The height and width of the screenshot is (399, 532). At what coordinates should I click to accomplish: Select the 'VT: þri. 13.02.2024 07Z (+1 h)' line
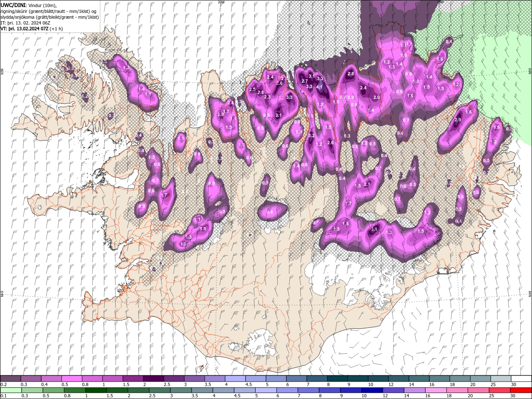32,29
